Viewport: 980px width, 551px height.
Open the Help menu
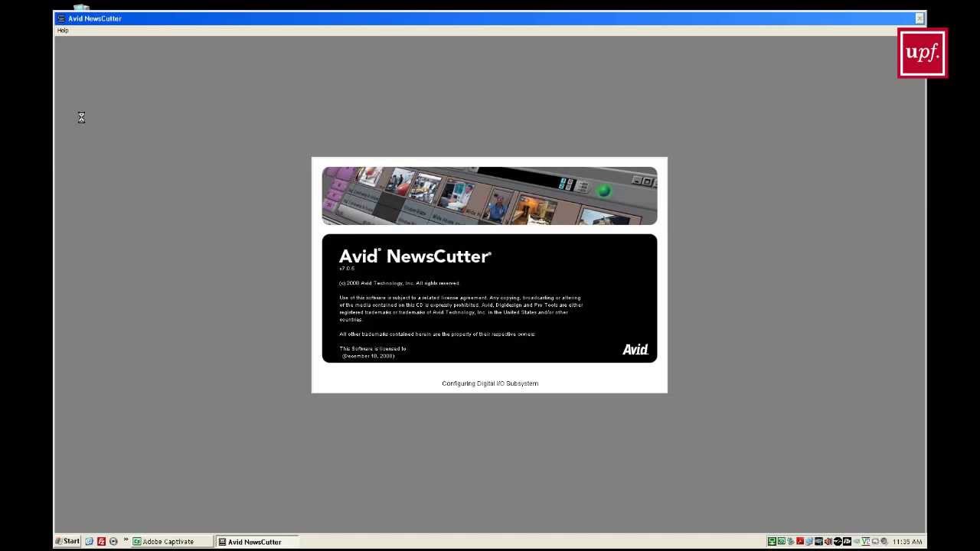click(x=63, y=31)
